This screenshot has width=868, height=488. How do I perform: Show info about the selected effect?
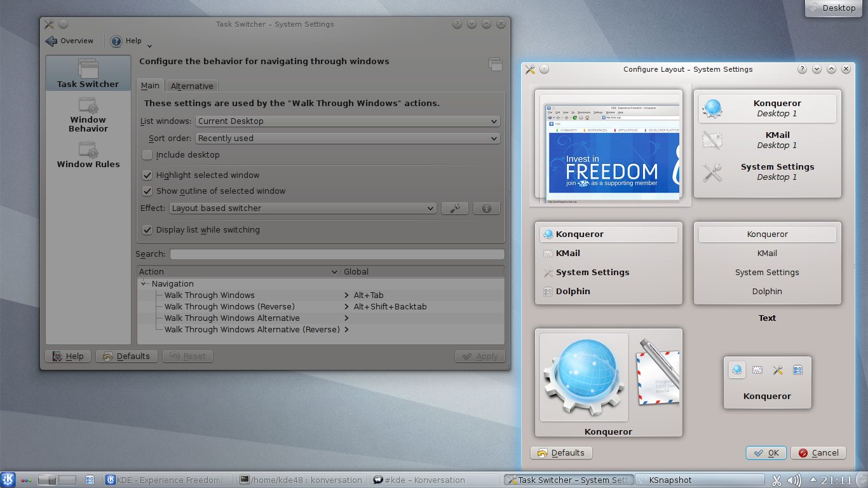486,208
